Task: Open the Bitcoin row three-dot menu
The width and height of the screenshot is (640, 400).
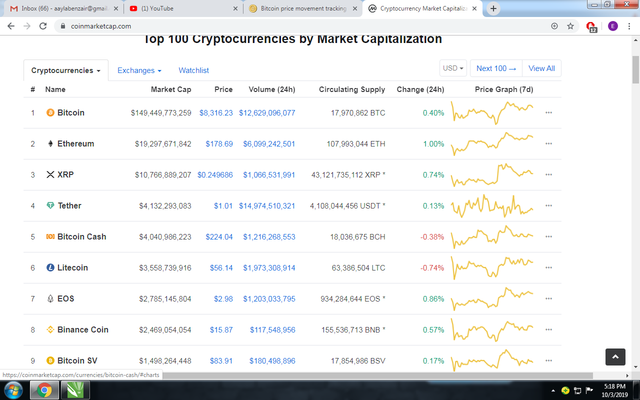Action: 549,113
